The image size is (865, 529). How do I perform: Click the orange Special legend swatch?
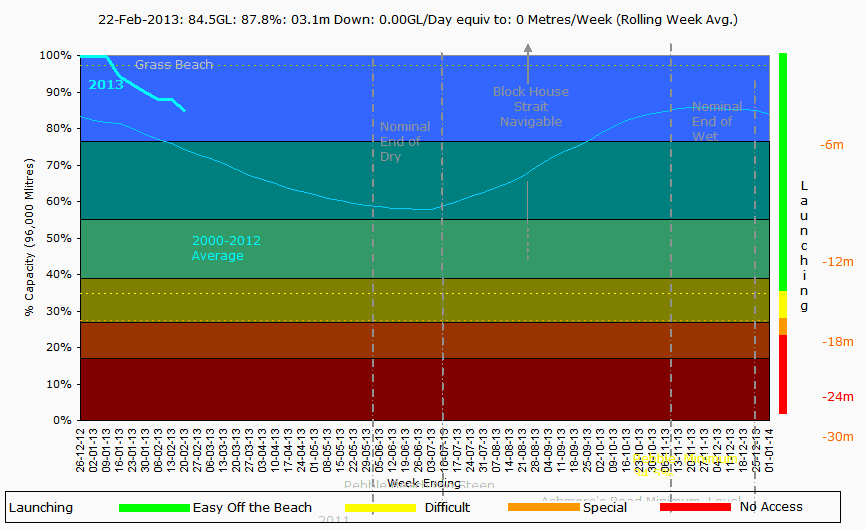(x=543, y=507)
